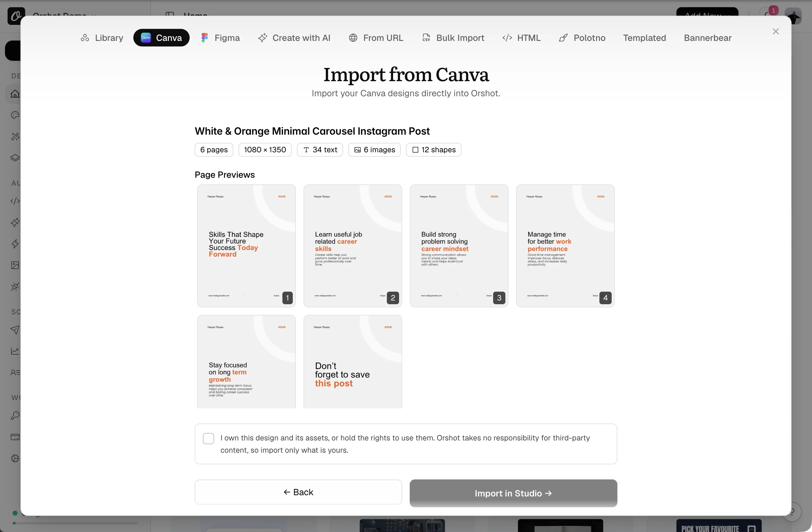Open the Bannerbear tab
This screenshot has height=532, width=812.
pyautogui.click(x=708, y=38)
